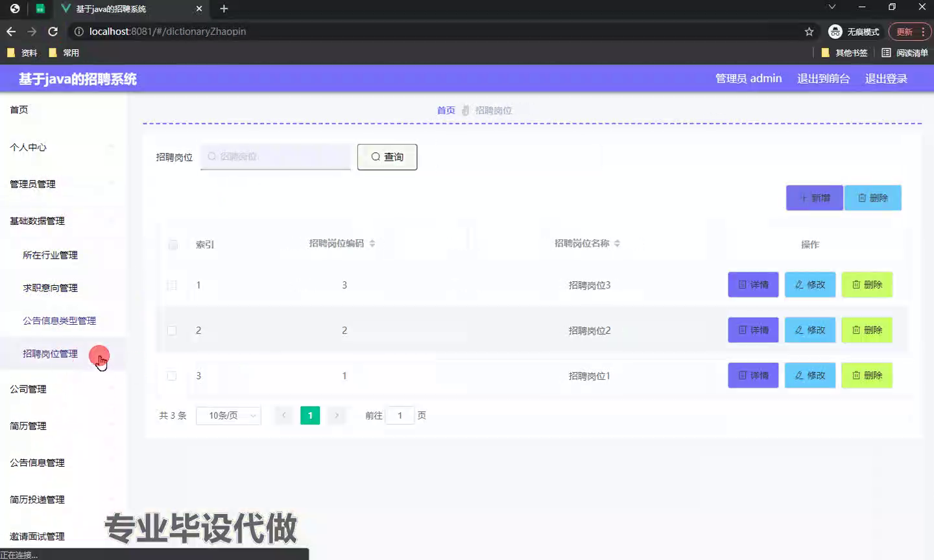The height and width of the screenshot is (560, 934).
Task: Reload the page with refresh icon
Action: (x=53, y=31)
